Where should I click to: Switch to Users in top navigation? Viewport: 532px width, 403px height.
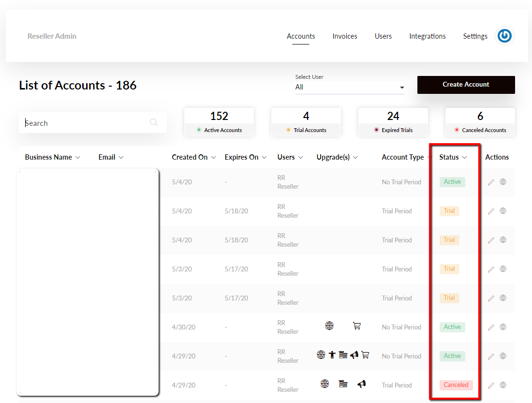pyautogui.click(x=383, y=36)
